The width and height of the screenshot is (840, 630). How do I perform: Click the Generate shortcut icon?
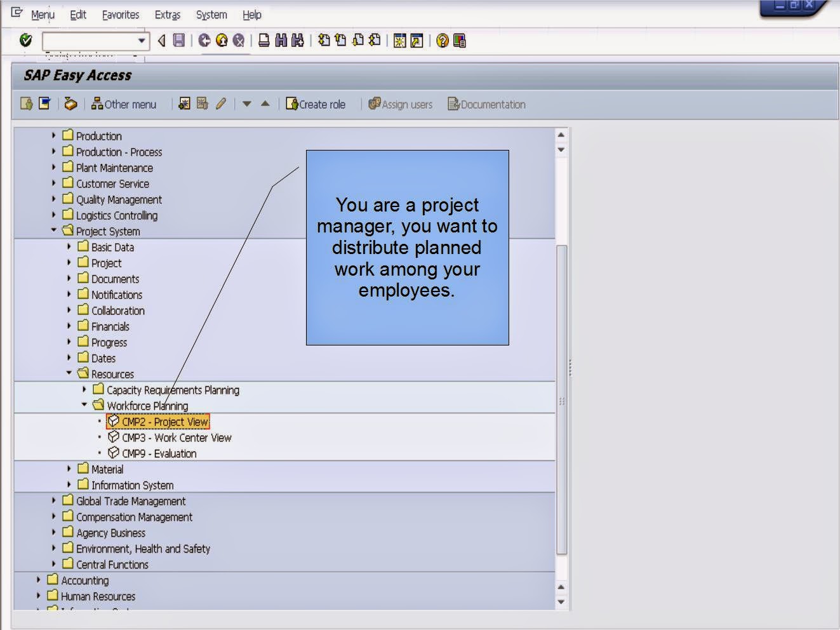coord(417,41)
